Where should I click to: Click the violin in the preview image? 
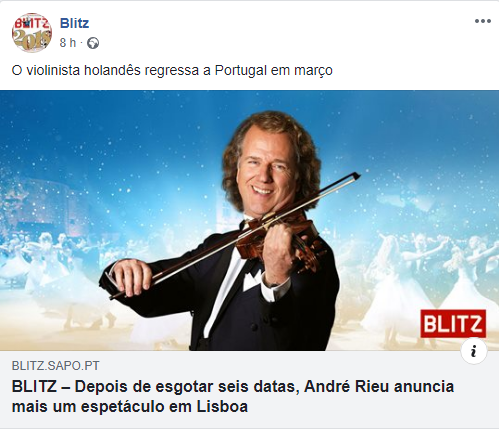click(278, 241)
